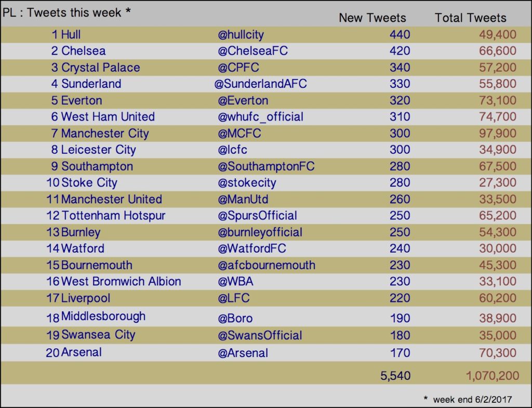Image resolution: width=532 pixels, height=408 pixels.
Task: Click the @afcbournemouth handle
Action: [x=267, y=265]
